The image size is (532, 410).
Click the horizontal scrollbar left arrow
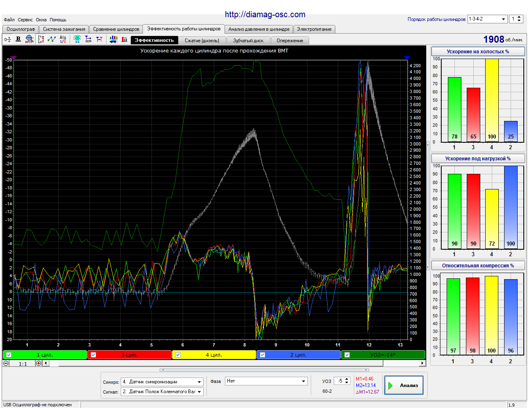(x=46, y=363)
